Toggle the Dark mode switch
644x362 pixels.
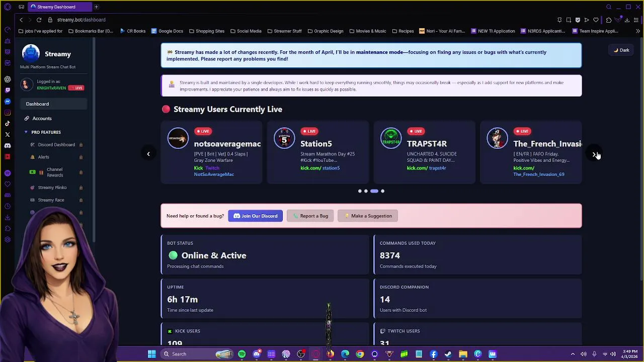coord(621,50)
